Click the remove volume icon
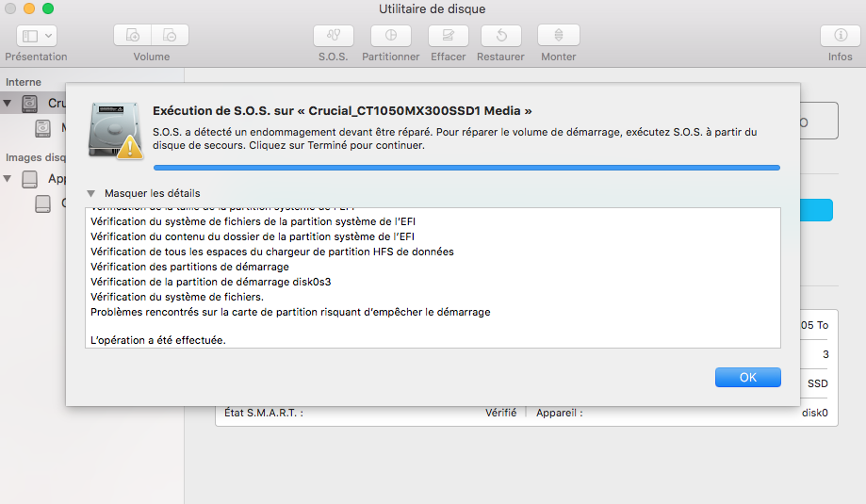The height and width of the screenshot is (504, 866). point(170,36)
